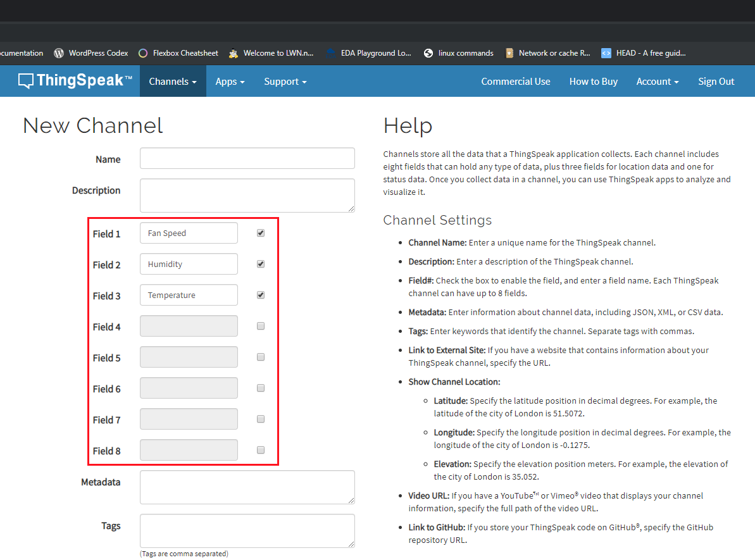The width and height of the screenshot is (755, 560).
Task: Click the 'Channel Settings' heading
Action: (437, 220)
